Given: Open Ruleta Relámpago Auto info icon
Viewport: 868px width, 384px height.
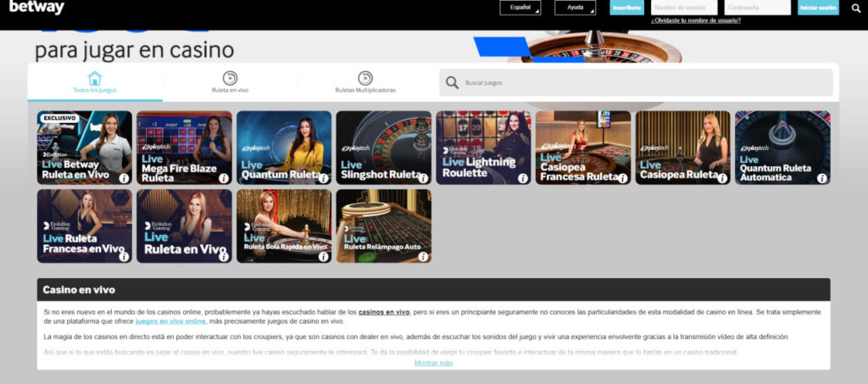Looking at the screenshot, I should 423,257.
